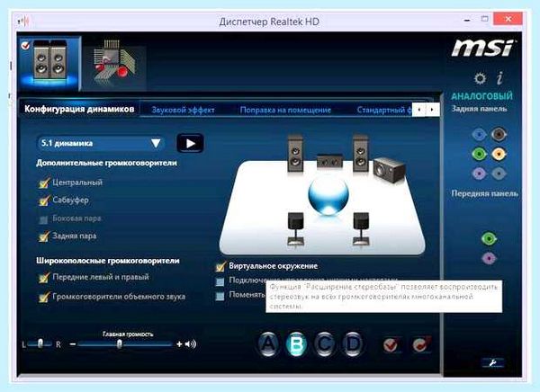Click the gray rear panel jack

499,174
